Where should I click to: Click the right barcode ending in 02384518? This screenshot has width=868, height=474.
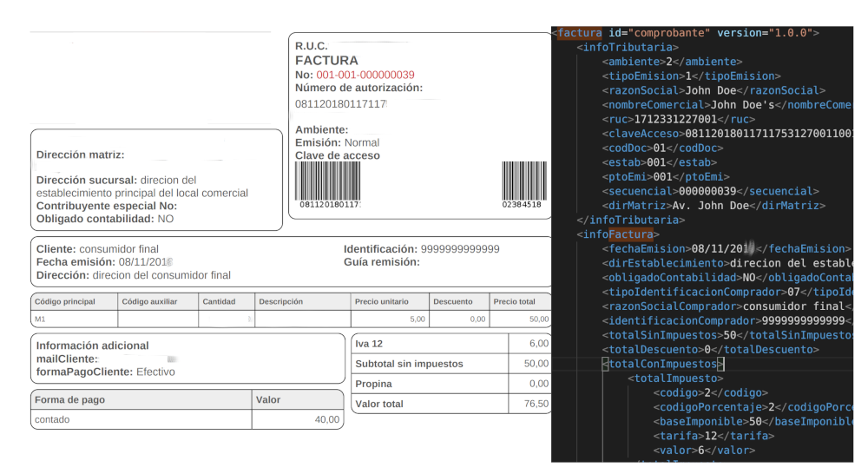pos(522,181)
